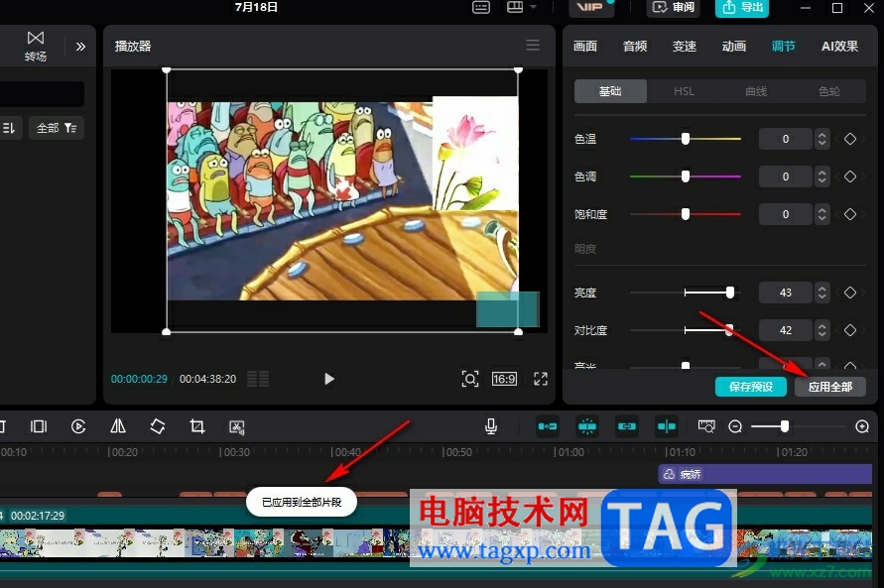Click the rotate toolbar icon
The width and height of the screenshot is (884, 588).
coord(158,427)
